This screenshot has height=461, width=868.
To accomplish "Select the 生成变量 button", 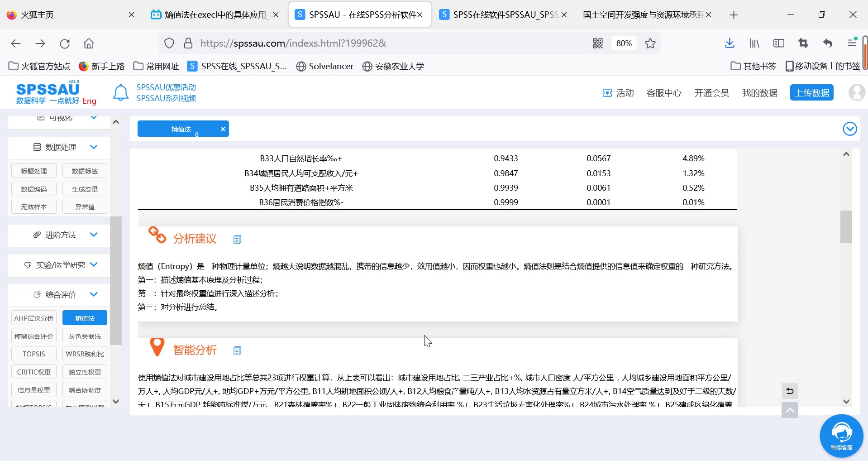I will tap(85, 189).
